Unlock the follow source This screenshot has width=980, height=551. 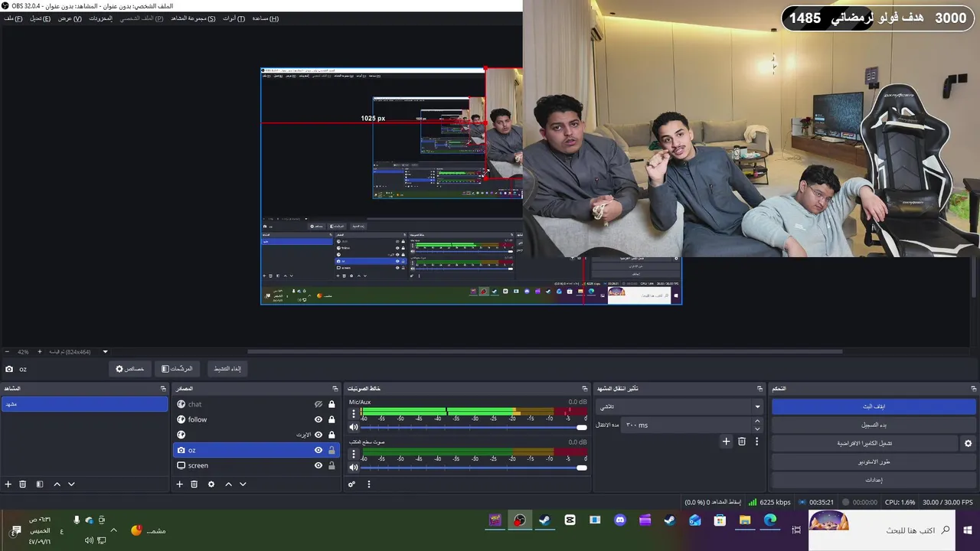tap(332, 419)
